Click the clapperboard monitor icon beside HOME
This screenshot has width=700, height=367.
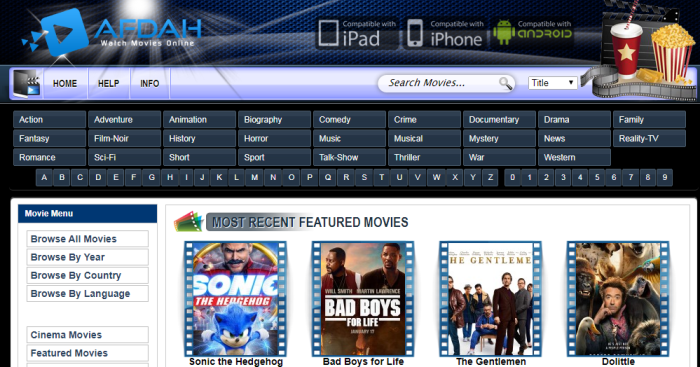tap(27, 83)
